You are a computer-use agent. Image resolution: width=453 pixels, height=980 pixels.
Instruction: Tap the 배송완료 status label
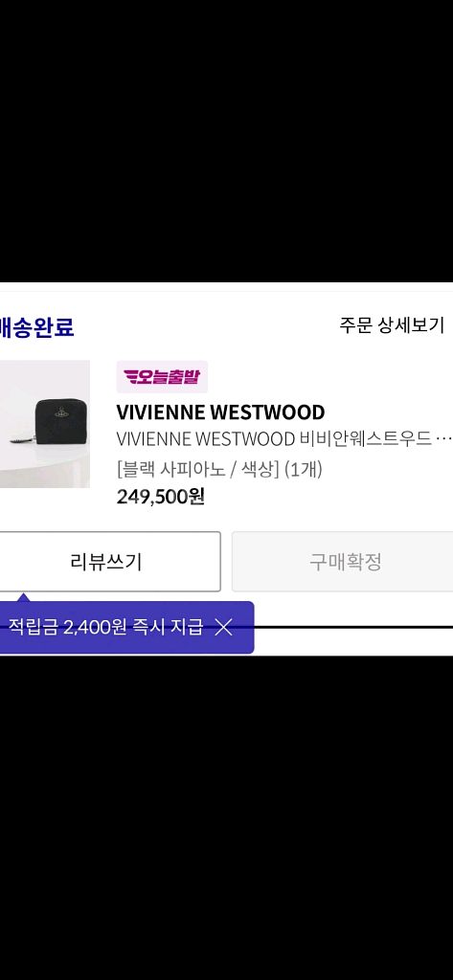pyautogui.click(x=37, y=327)
